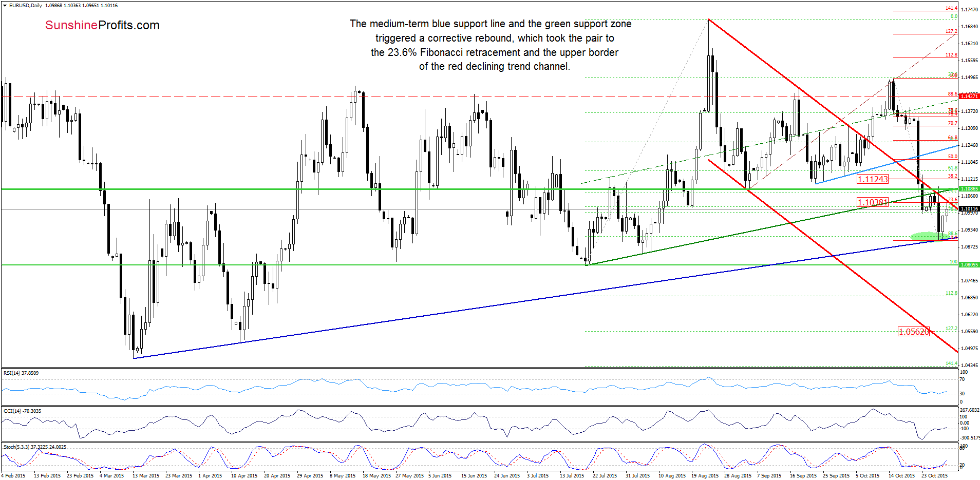The image size is (980, 480).
Task: Click the 16 Sep 2015 date label
Action: [x=804, y=476]
